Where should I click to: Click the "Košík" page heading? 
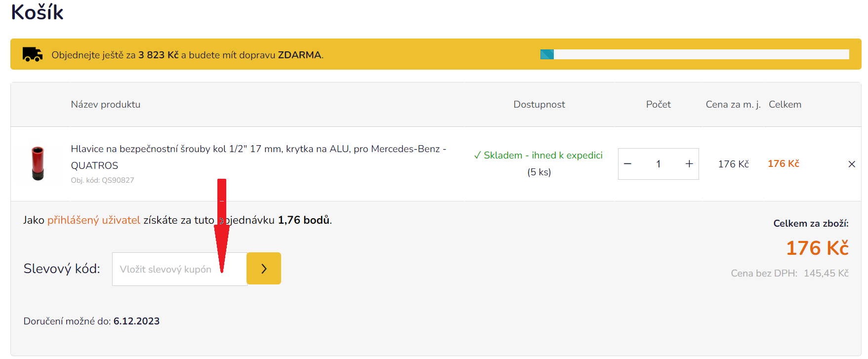coord(38,12)
